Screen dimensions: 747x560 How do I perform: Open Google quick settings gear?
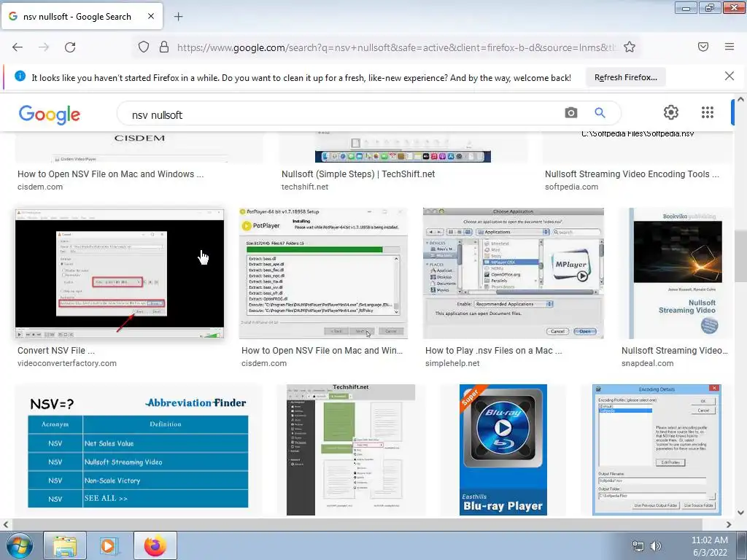671,112
